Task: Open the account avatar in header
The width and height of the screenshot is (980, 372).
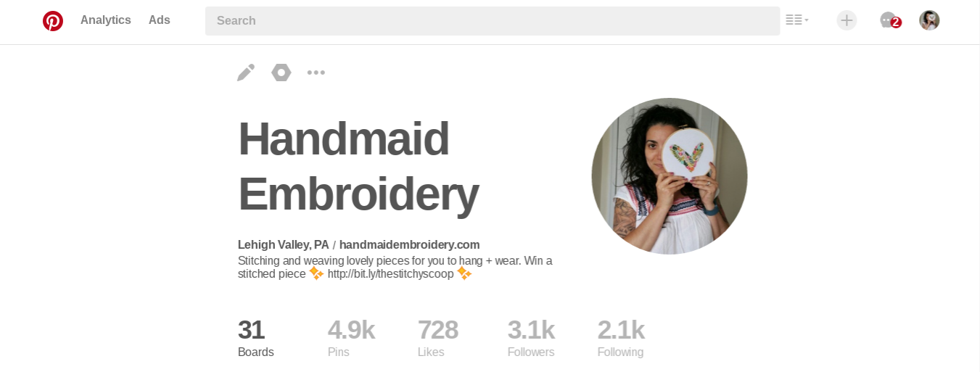Action: 929,20
